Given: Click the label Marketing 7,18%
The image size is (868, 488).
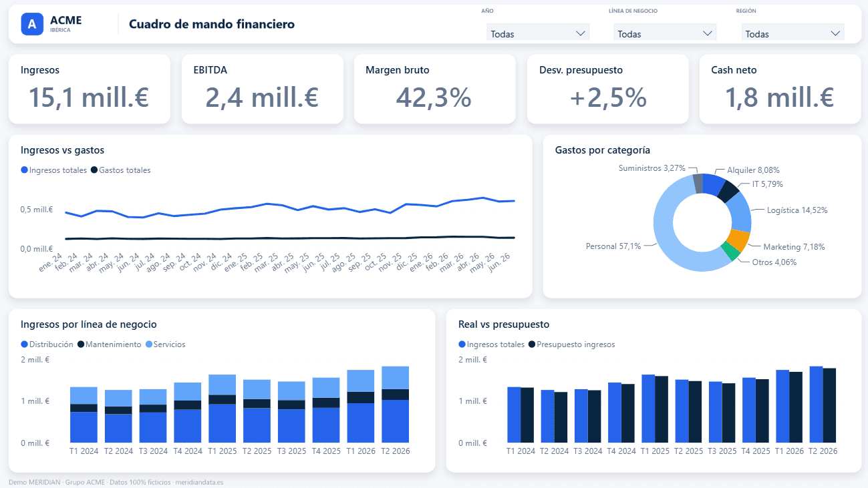Looking at the screenshot, I should (794, 247).
